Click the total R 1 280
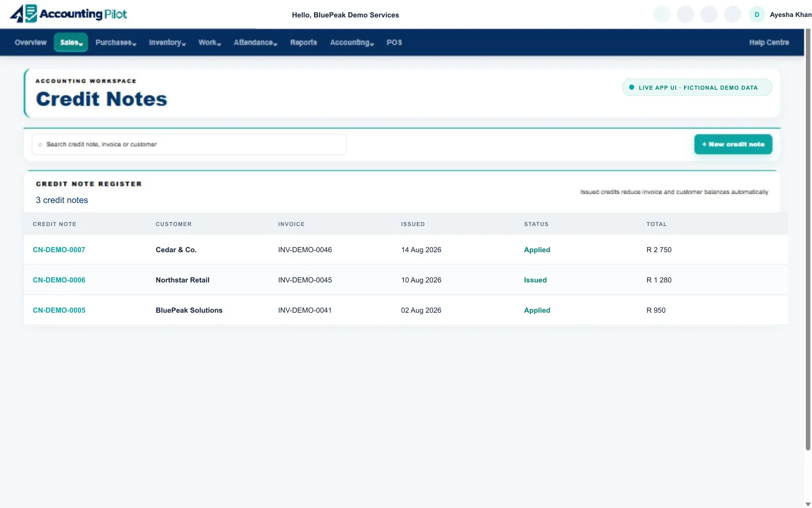The width and height of the screenshot is (812, 508). [x=659, y=280]
